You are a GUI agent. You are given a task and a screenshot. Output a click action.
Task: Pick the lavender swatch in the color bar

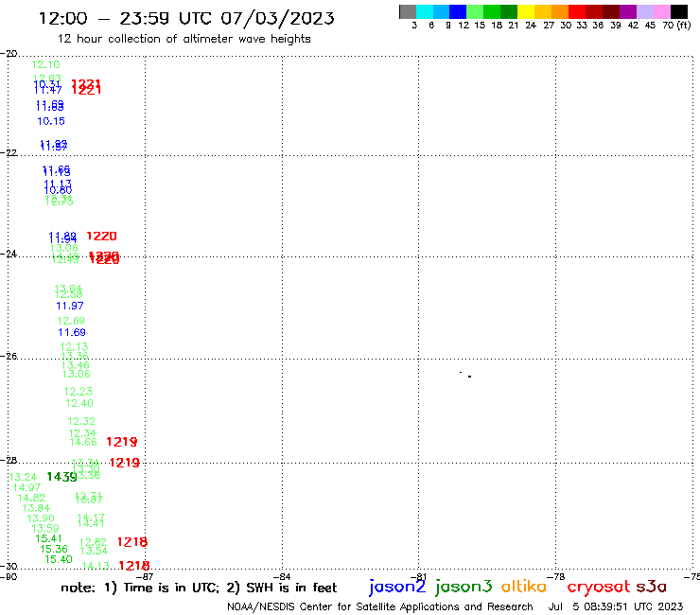click(x=645, y=11)
